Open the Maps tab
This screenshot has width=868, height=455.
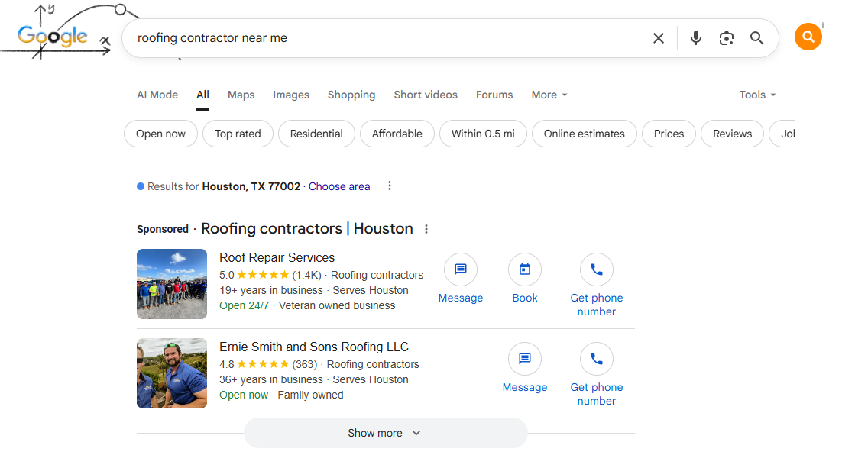[241, 95]
